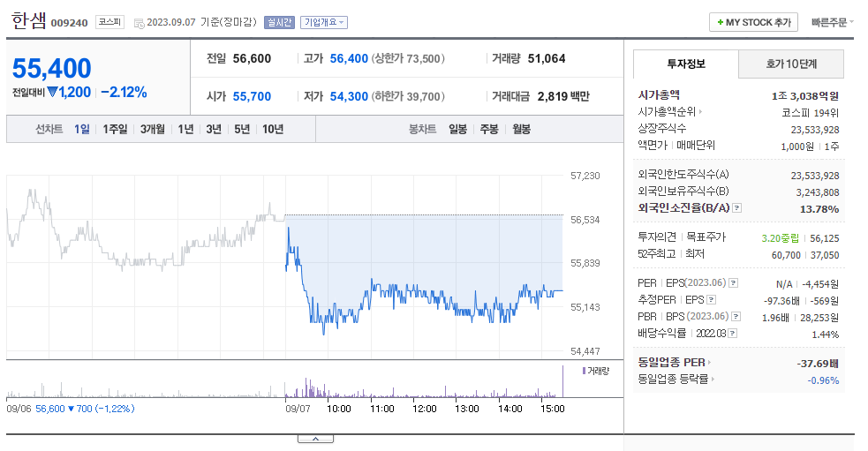868x451 pixels.
Task: Click the 저가 value 54,300
Action: [x=349, y=96]
